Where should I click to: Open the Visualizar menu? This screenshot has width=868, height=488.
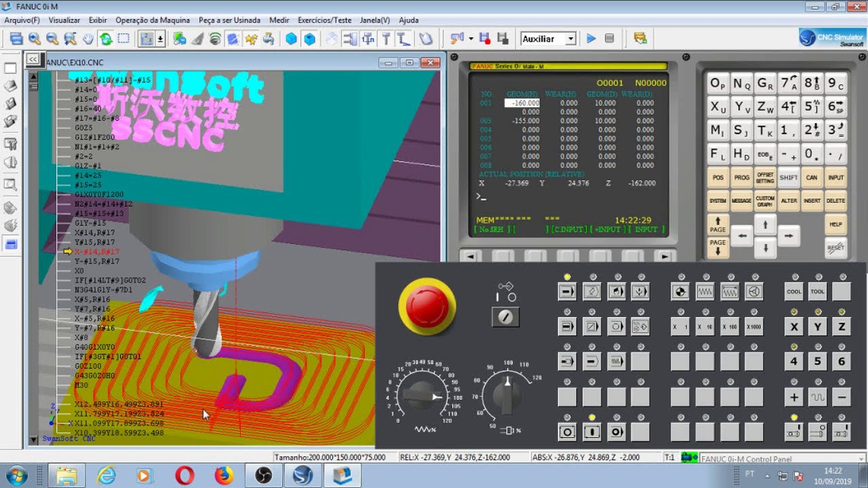point(64,20)
